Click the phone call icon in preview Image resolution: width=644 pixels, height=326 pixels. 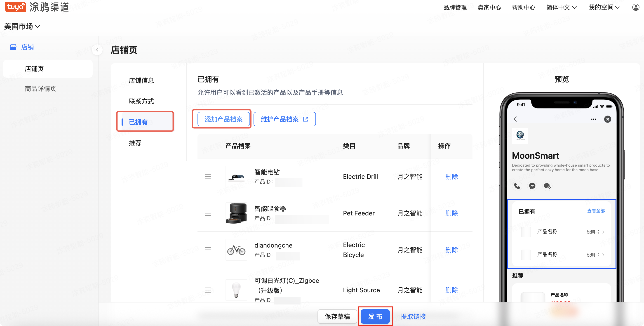click(x=517, y=186)
